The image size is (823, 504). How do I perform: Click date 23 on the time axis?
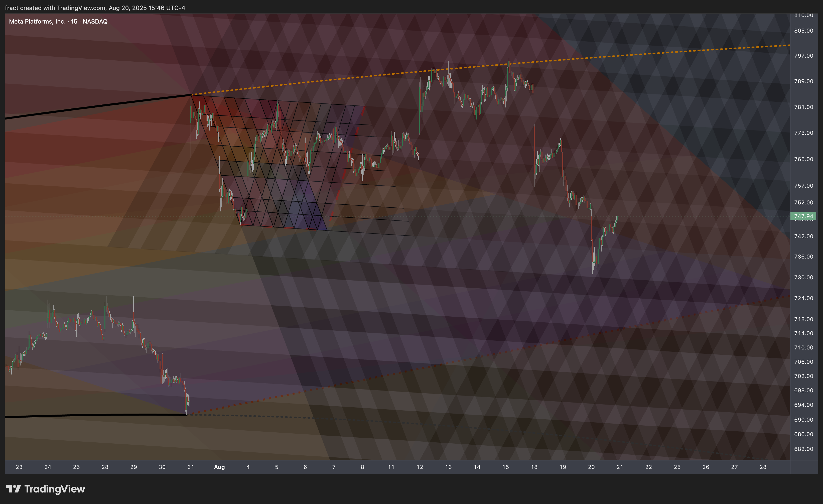(x=19, y=467)
